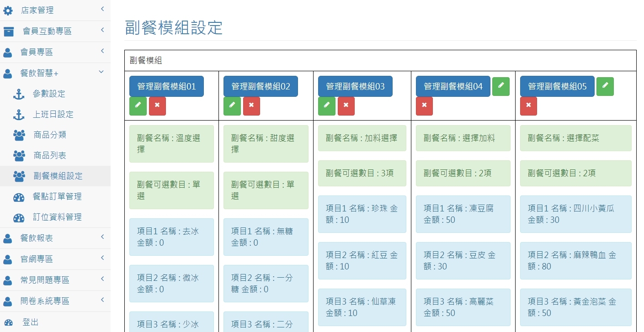Open the 管理副餐模組04 button
This screenshot has width=644, height=332.
tap(453, 86)
